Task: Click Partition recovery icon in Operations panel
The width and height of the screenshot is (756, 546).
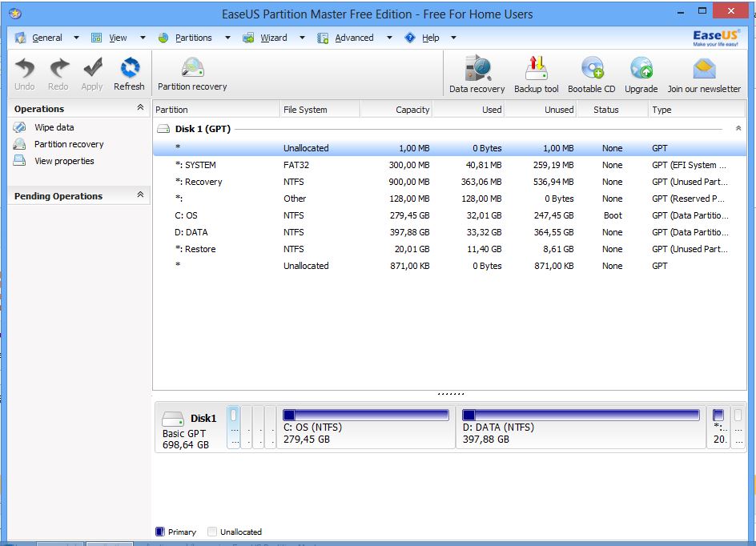Action: 20,144
